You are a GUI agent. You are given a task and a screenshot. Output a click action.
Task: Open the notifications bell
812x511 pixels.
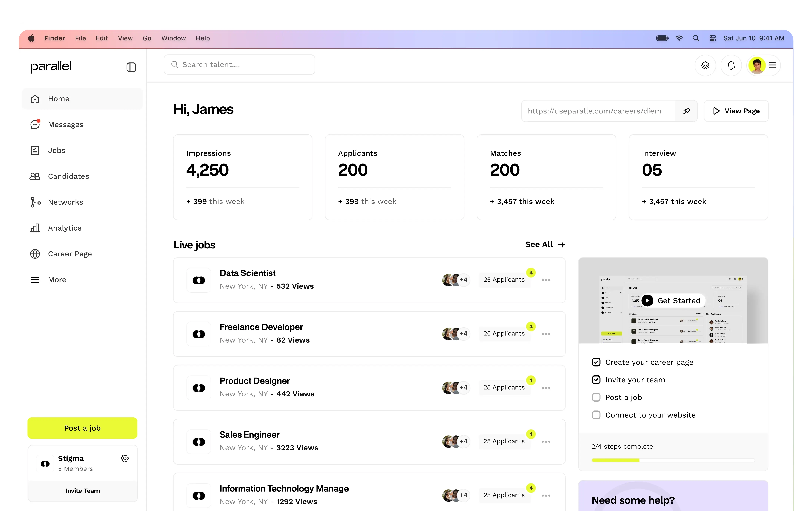tap(731, 65)
